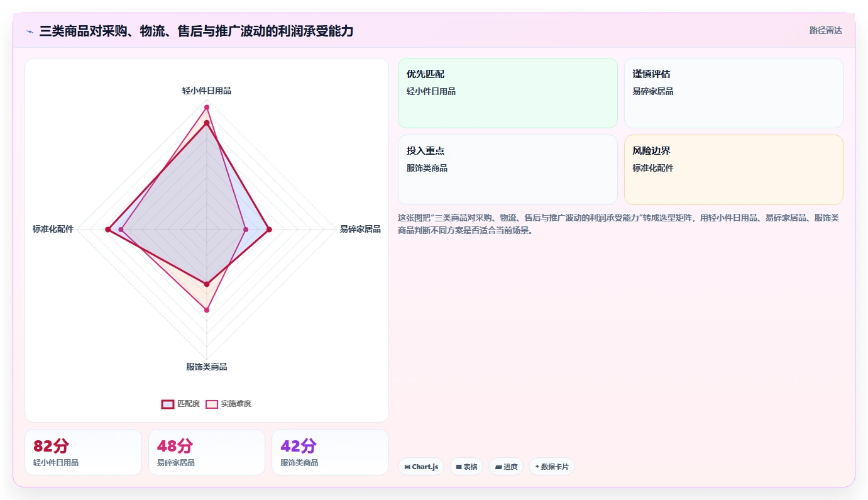The image size is (868, 500).
Task: Click the 82分 轻小件日用品 score card
Action: pos(83,452)
